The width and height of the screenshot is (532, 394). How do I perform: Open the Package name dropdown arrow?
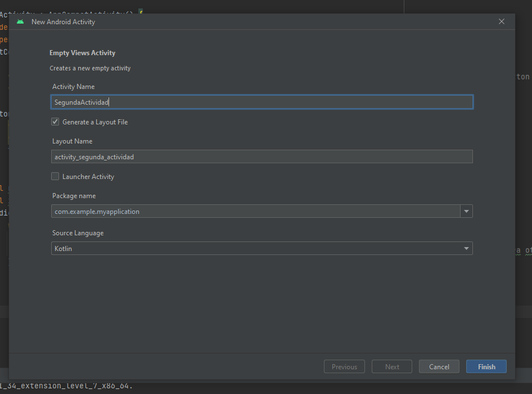466,211
